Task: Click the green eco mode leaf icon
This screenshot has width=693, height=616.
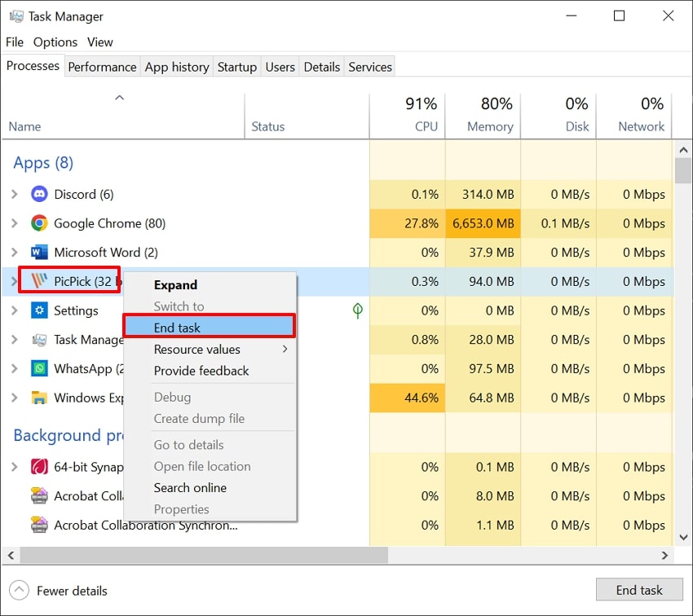Action: click(x=357, y=310)
